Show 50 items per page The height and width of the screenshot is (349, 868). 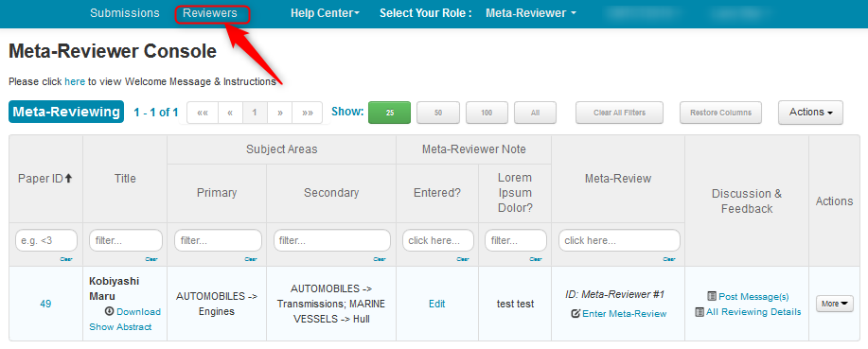point(438,113)
